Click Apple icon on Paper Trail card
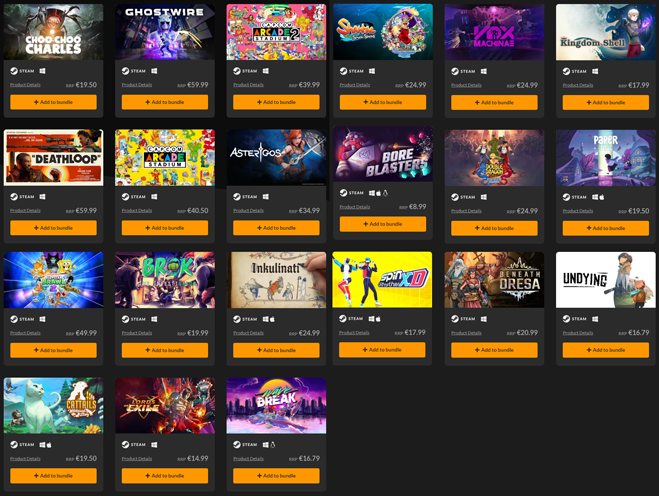The width and height of the screenshot is (659, 496). pyautogui.click(x=601, y=197)
